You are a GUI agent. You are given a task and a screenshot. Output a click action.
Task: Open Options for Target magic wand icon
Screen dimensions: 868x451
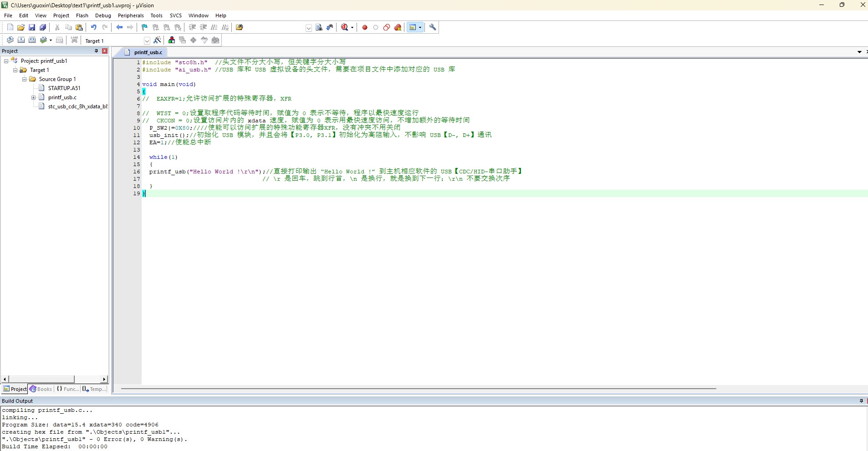(x=158, y=40)
